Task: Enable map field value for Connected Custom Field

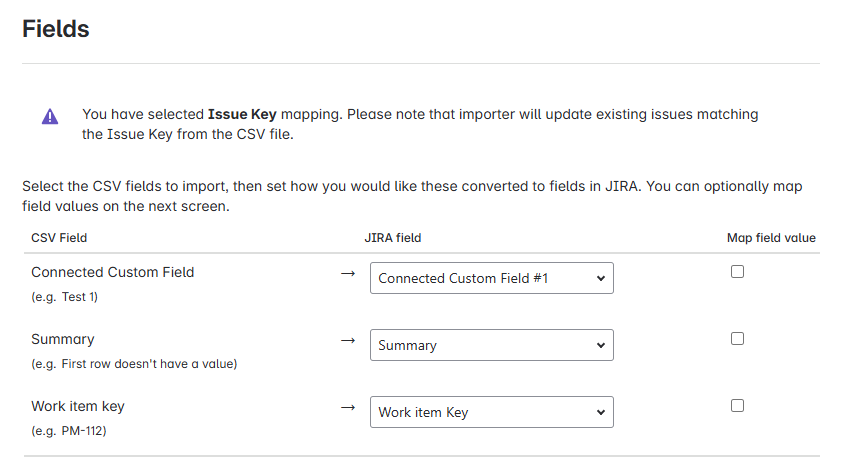Action: point(737,272)
